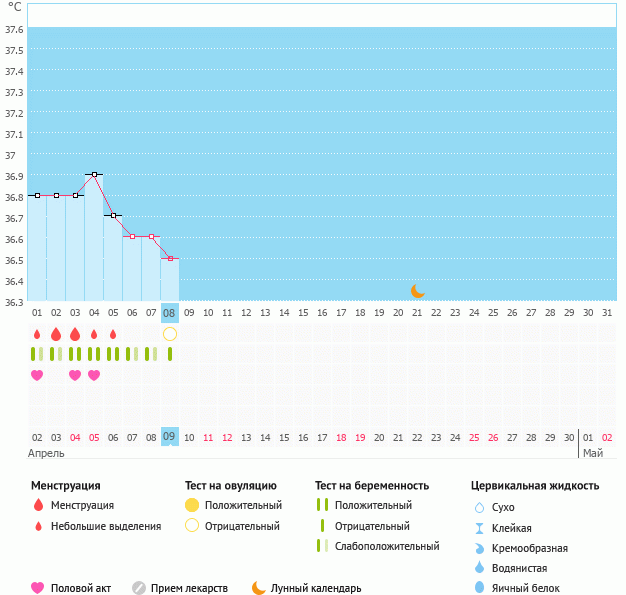This screenshot has height=595, width=626.
Task: Select the highlighted April 09 date label
Action: tap(170, 437)
